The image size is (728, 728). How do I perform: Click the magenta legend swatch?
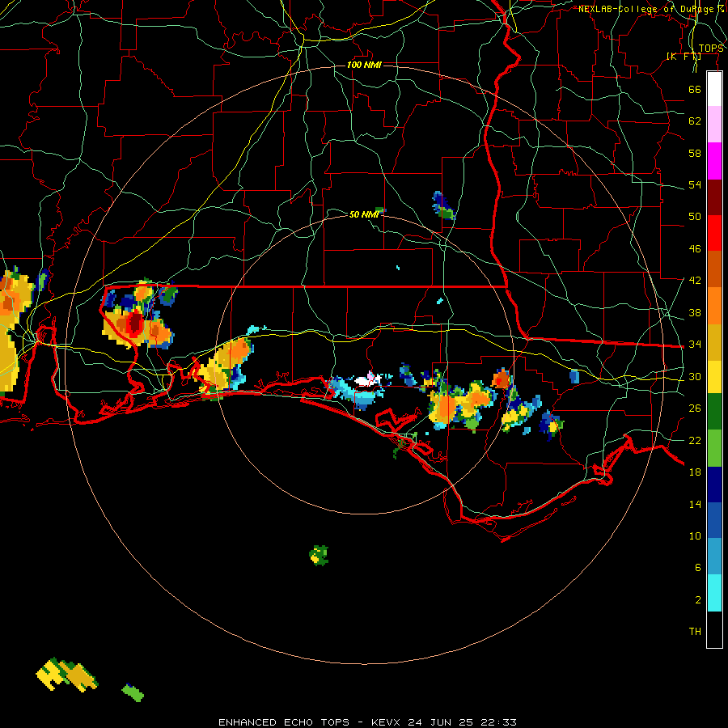click(x=714, y=161)
